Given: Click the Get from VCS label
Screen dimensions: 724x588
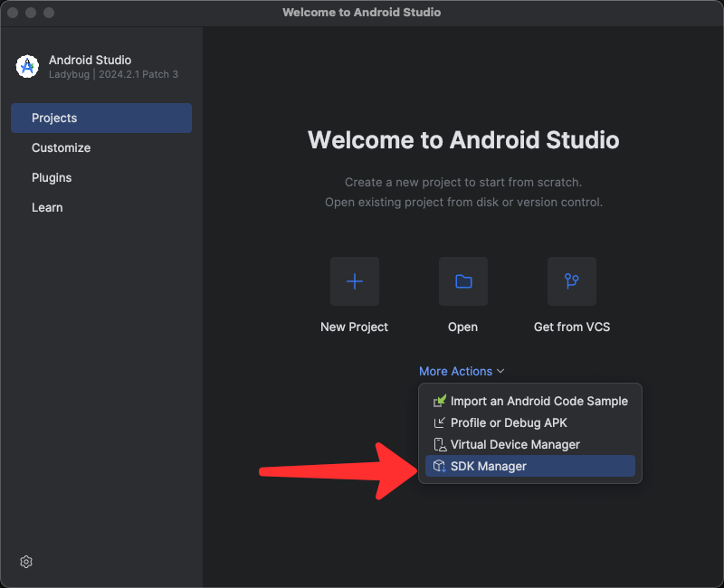Looking at the screenshot, I should (x=572, y=327).
